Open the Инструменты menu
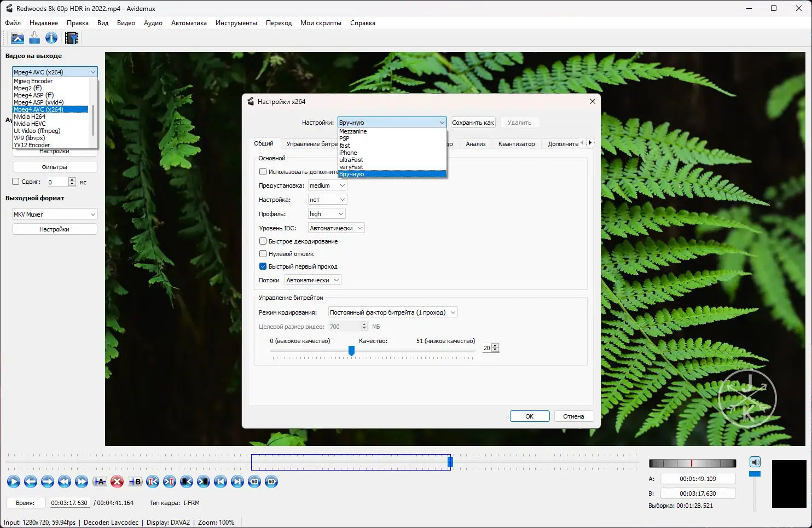812x528 pixels. pos(236,23)
